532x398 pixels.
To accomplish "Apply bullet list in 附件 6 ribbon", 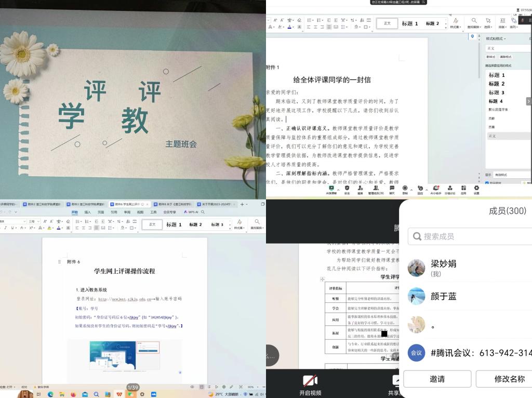I will 78,221.
